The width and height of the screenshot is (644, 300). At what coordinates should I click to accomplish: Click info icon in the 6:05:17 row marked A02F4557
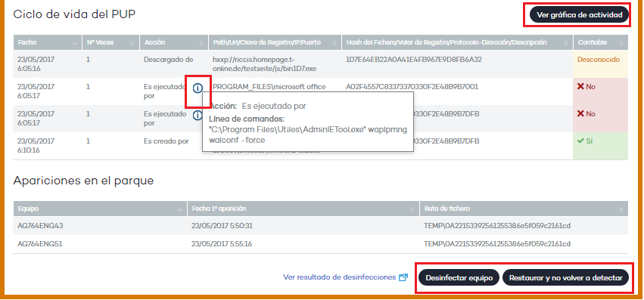click(198, 88)
